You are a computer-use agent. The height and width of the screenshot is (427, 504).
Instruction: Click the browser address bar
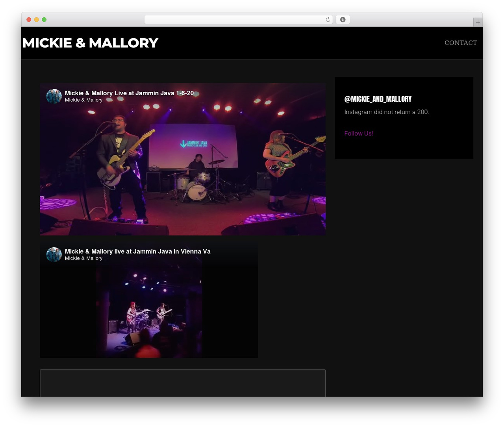(x=239, y=20)
